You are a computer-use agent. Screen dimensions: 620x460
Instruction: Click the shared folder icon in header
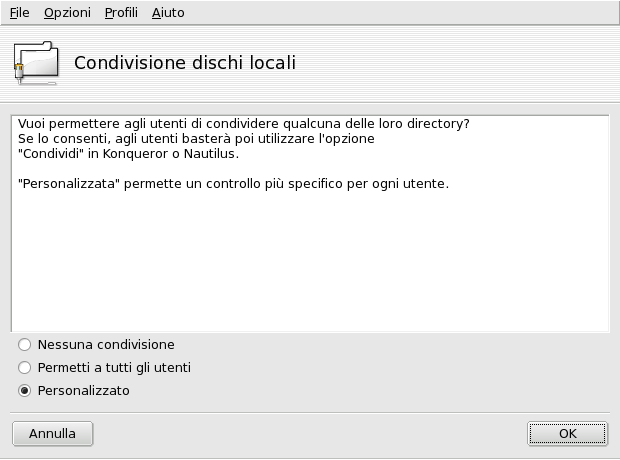pos(37,62)
